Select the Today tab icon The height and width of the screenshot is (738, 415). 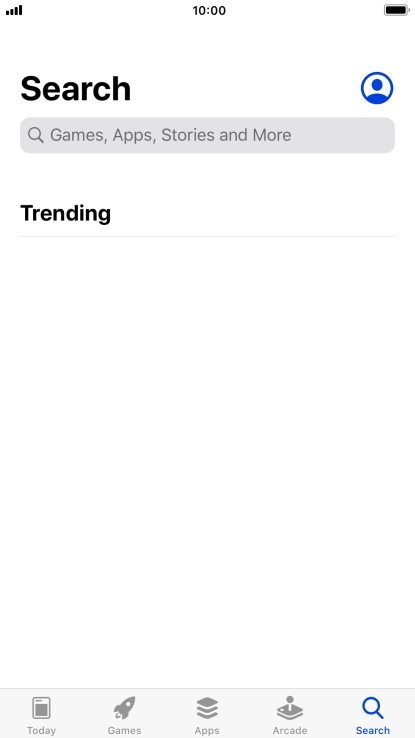point(41,708)
